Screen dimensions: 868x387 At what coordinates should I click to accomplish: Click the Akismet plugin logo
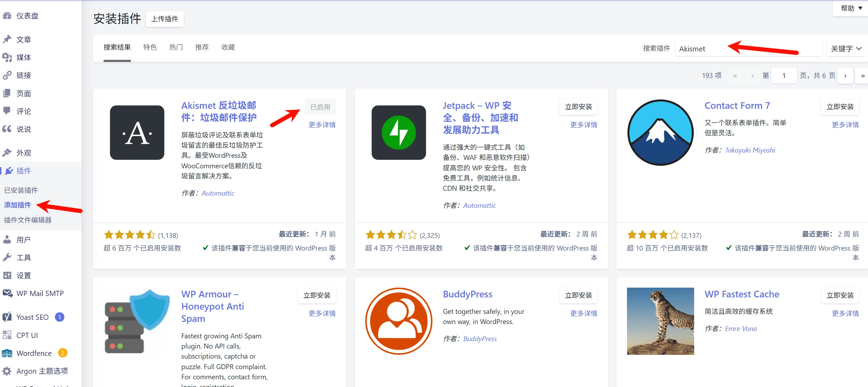click(137, 133)
